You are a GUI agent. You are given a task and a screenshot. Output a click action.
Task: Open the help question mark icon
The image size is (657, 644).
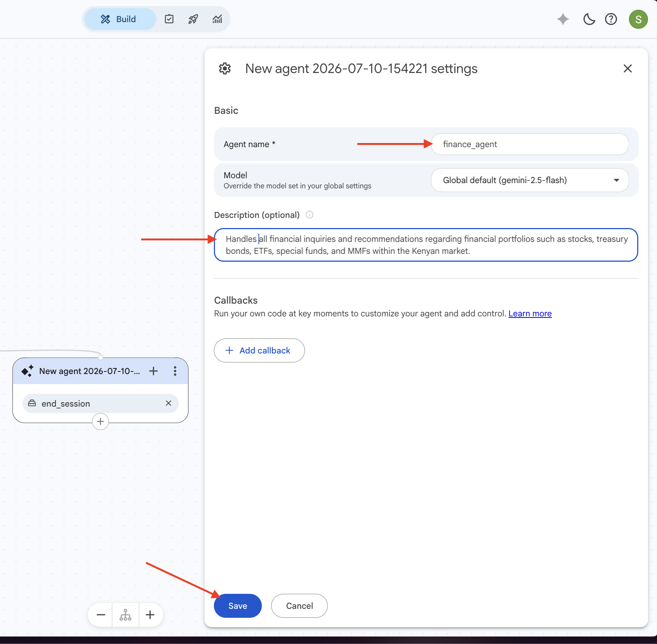tap(611, 19)
